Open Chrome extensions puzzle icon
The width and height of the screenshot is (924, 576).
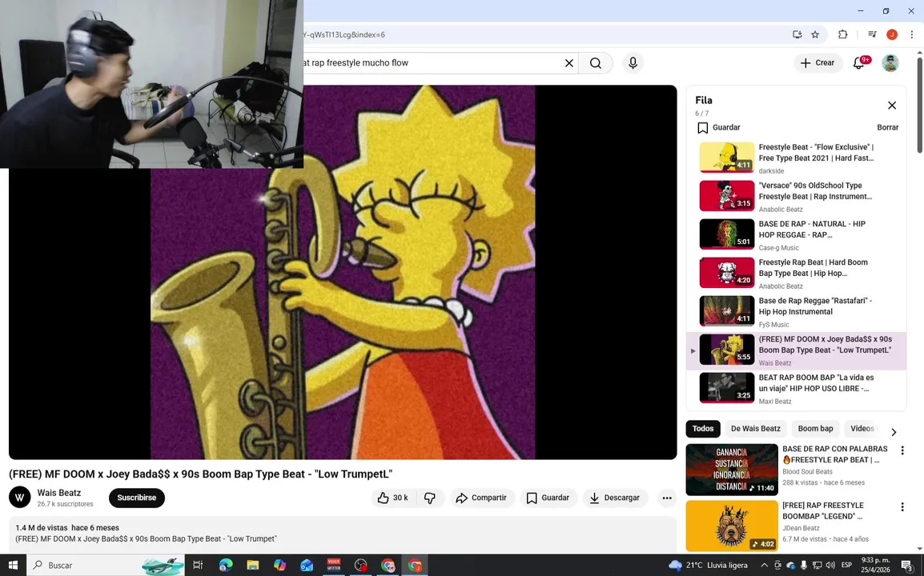842,34
